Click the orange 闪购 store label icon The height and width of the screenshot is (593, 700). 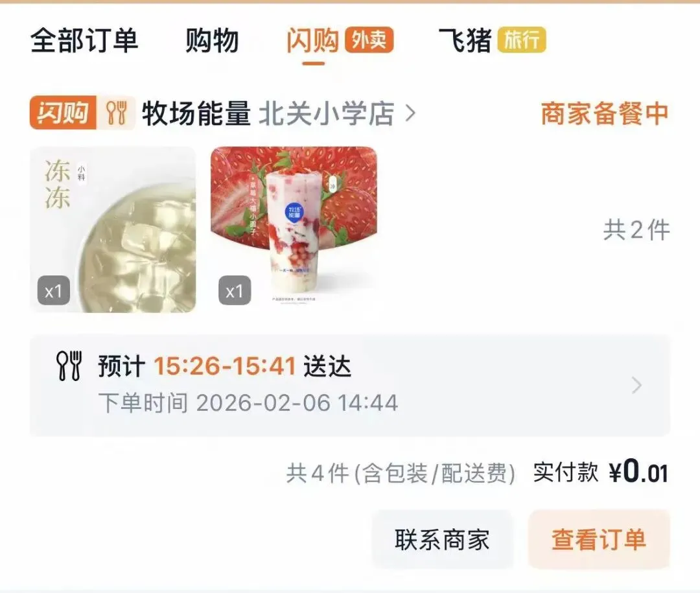pos(63,113)
